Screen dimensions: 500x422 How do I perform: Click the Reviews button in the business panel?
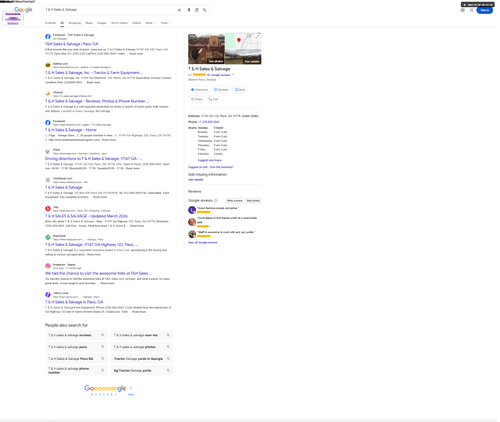221,90
